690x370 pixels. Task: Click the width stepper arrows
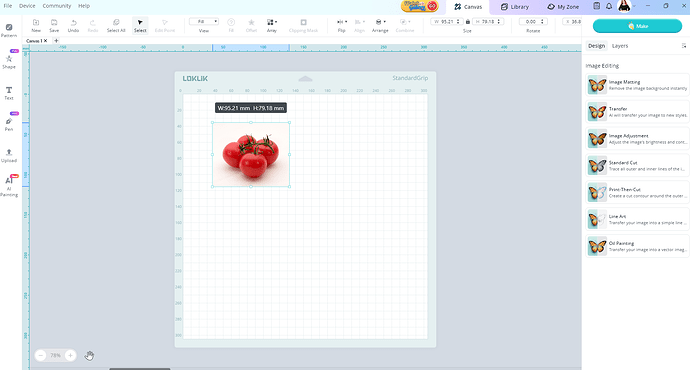tap(458, 22)
